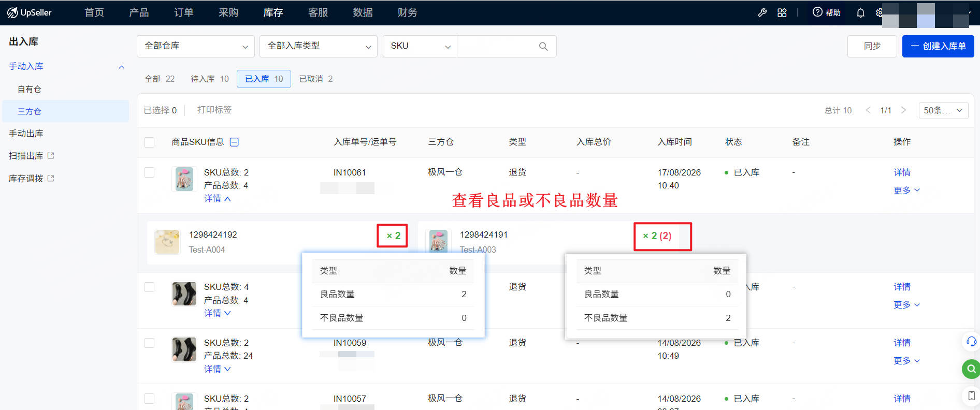Open the 采购 menu
The height and width of the screenshot is (410, 980).
(228, 12)
